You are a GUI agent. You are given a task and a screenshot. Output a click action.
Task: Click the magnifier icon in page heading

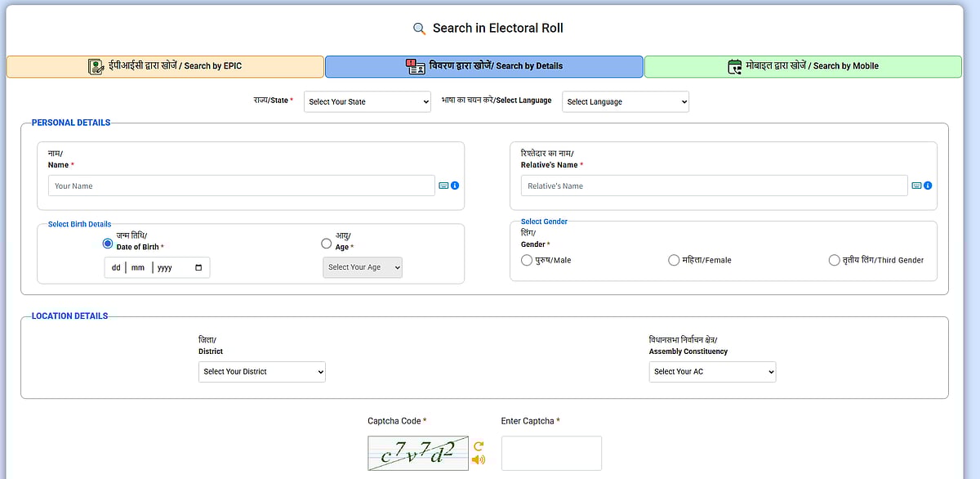tap(420, 29)
